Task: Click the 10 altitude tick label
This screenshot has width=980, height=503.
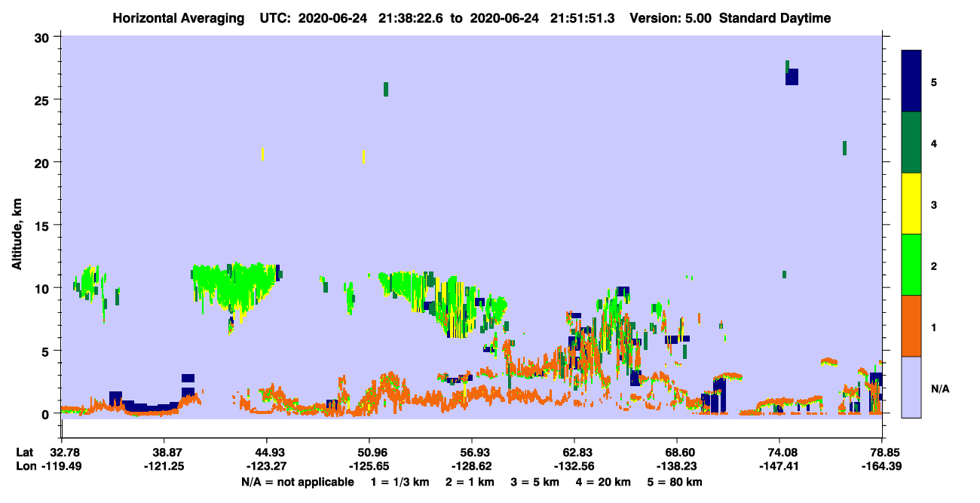Action: coord(44,288)
